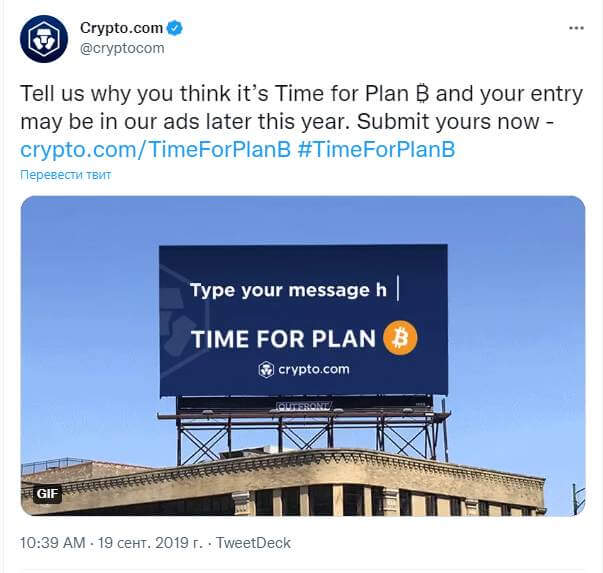The height and width of the screenshot is (573, 603).
Task: Open the @cryptocom handle link
Action: (122, 48)
